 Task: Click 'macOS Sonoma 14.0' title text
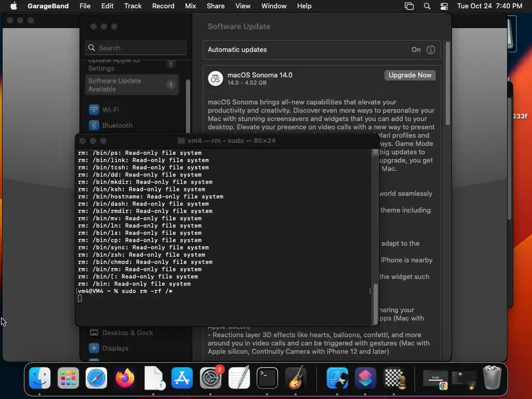point(260,75)
